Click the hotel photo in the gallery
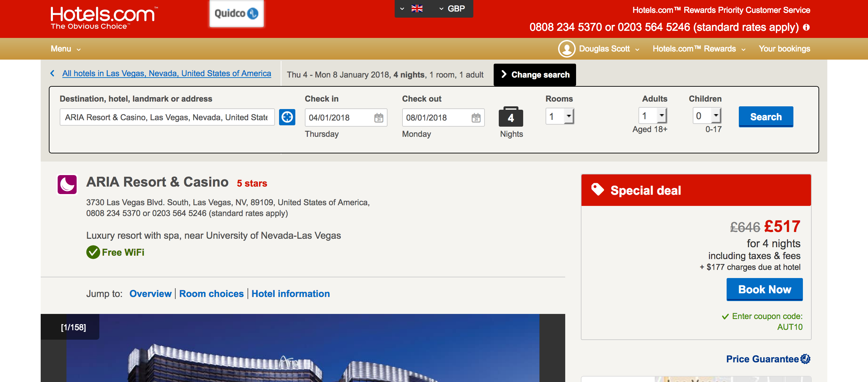868x382 pixels. click(x=303, y=348)
